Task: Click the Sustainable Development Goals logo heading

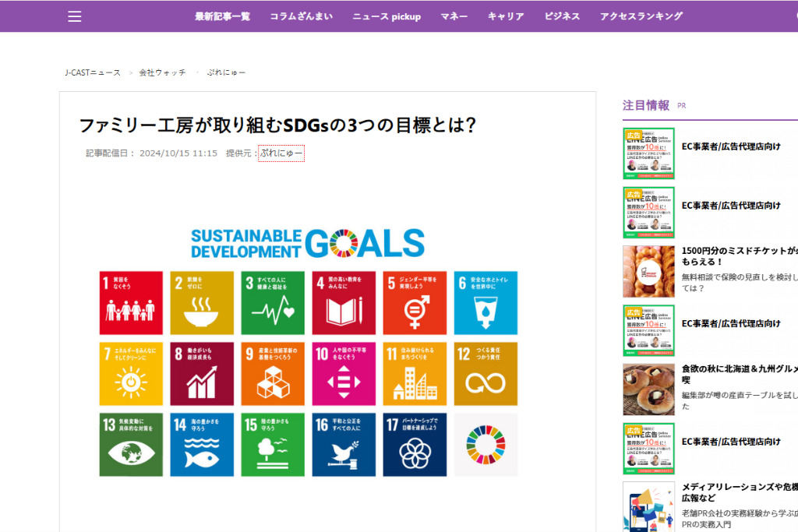Action: coord(308,243)
